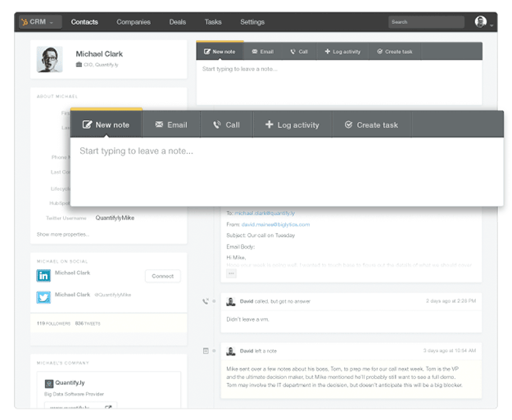Click the '3 days ago' note timestamp
Screen dimensions: 512x420
(x=450, y=350)
